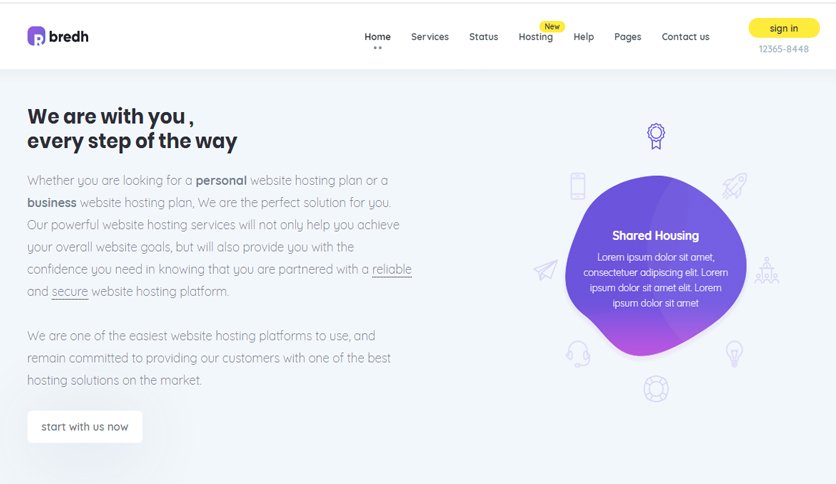The width and height of the screenshot is (836, 484).
Task: Select the award ribbon badge icon
Action: tap(656, 136)
